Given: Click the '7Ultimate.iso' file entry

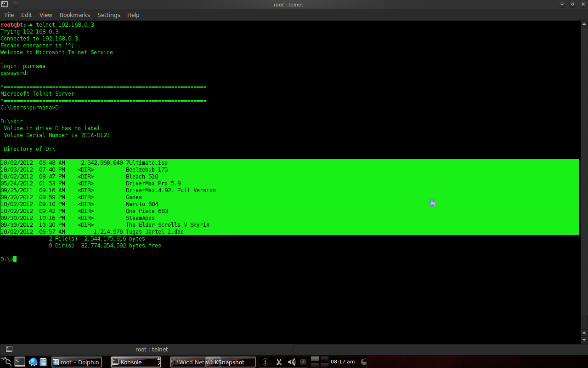Looking at the screenshot, I should (x=147, y=163).
